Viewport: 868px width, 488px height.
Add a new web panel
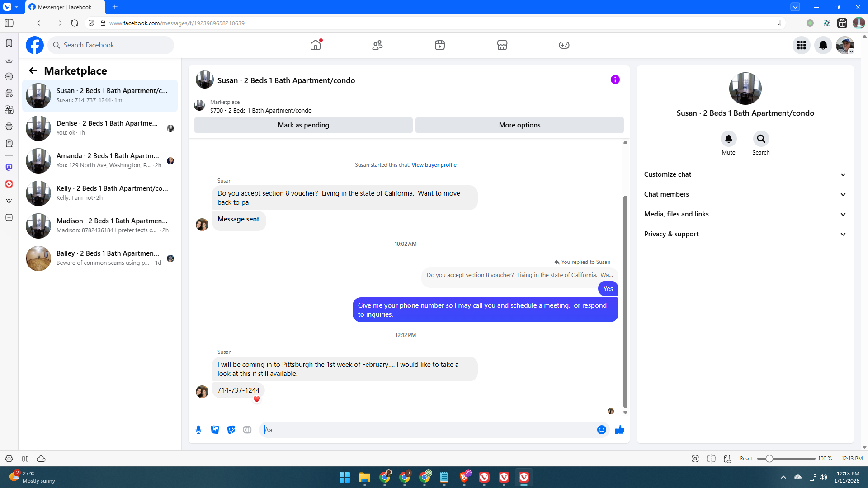click(x=9, y=217)
